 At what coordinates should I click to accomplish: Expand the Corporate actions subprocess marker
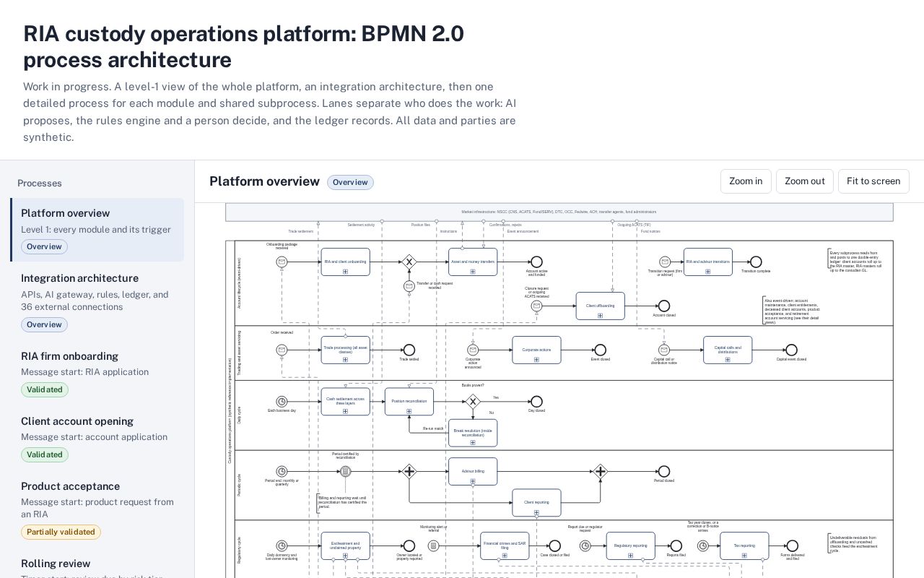click(x=536, y=359)
